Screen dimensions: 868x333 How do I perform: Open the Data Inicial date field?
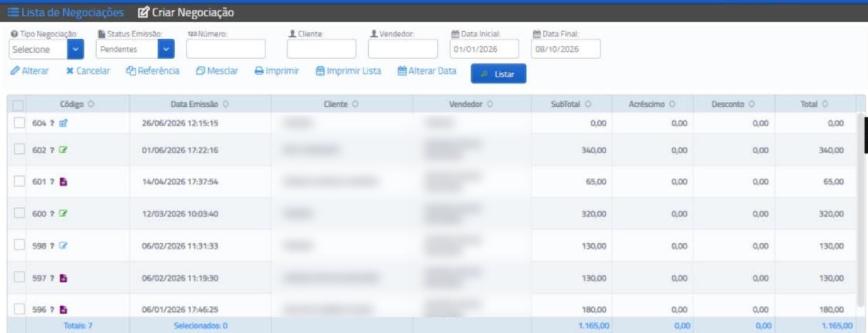(484, 49)
